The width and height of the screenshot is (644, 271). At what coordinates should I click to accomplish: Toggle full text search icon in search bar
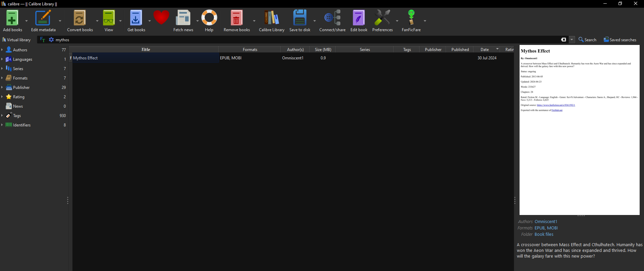[43, 40]
